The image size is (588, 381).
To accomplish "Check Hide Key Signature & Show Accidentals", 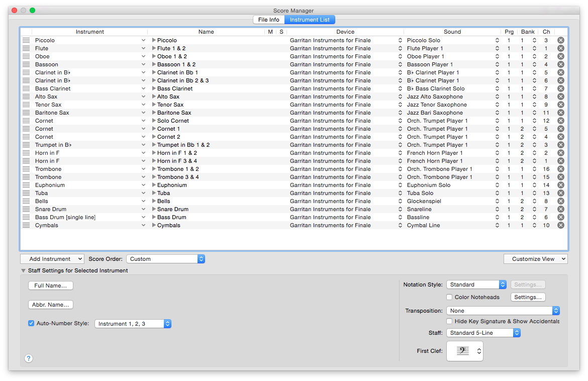I will coord(449,321).
